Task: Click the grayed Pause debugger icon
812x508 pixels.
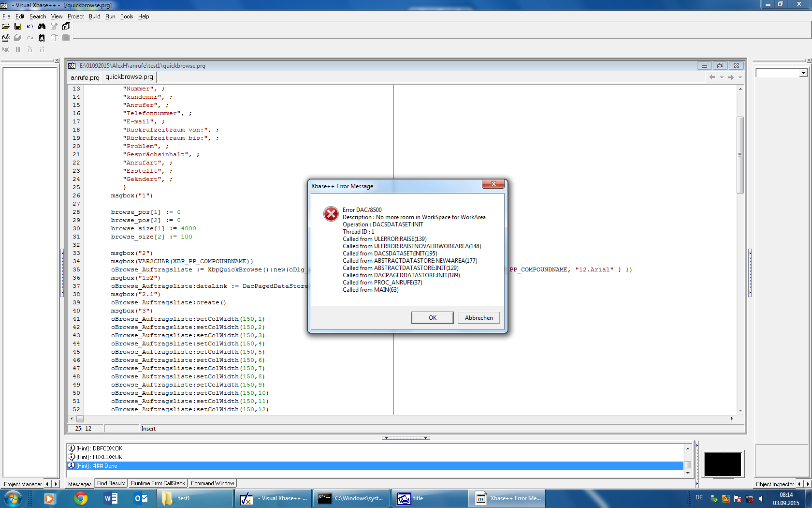Action: pos(18,49)
